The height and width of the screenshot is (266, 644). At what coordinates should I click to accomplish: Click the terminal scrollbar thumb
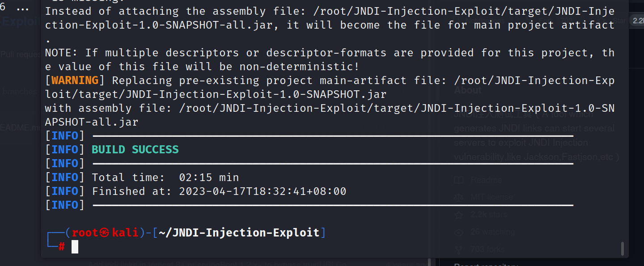pyautogui.click(x=622, y=248)
